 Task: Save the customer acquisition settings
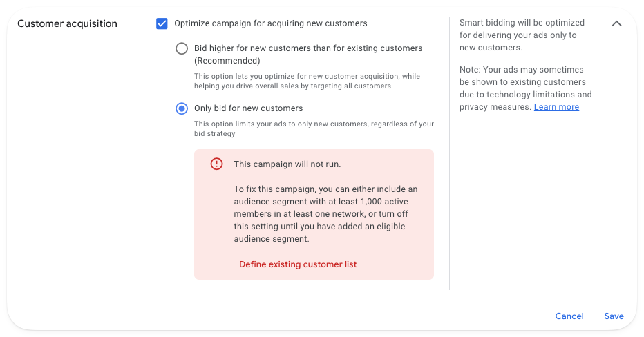[x=614, y=316]
